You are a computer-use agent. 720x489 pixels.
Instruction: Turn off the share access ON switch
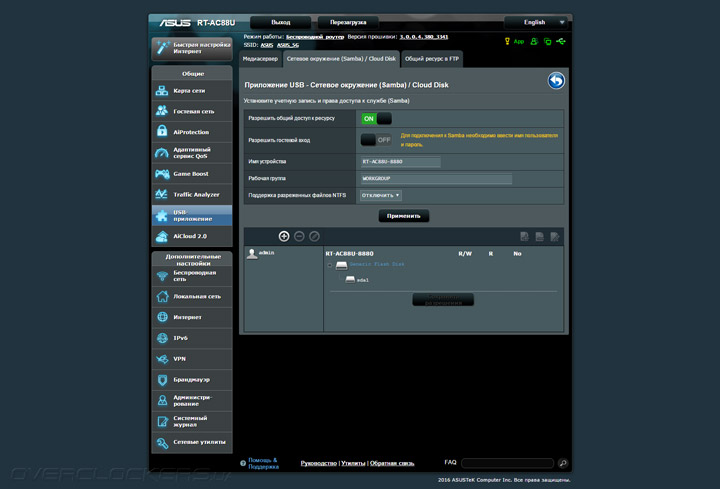click(376, 118)
